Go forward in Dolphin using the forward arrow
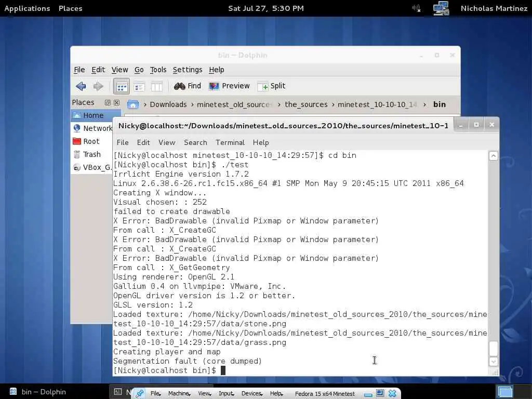This screenshot has height=399, width=532. click(98, 86)
